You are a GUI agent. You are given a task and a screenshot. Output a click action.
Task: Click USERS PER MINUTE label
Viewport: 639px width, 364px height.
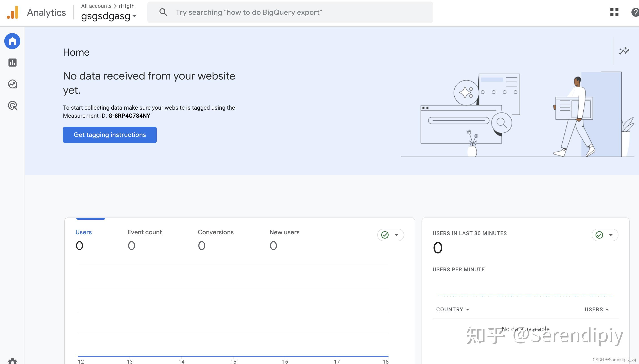(459, 270)
